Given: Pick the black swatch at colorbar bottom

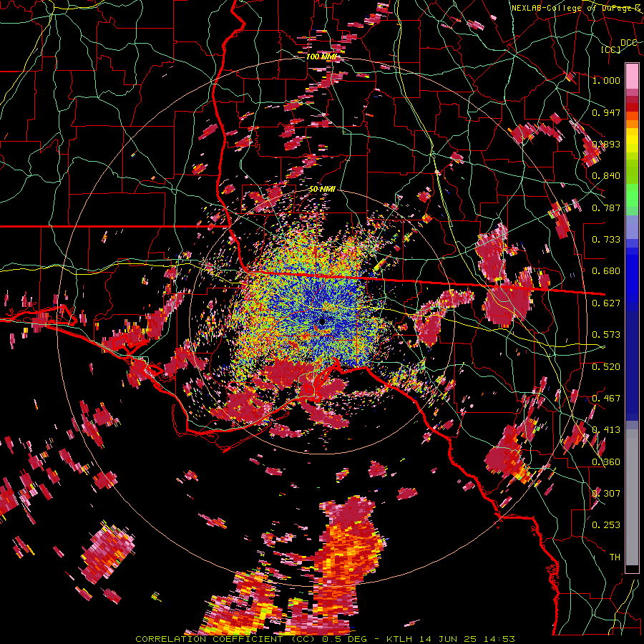Looking at the screenshot, I should pyautogui.click(x=632, y=569).
